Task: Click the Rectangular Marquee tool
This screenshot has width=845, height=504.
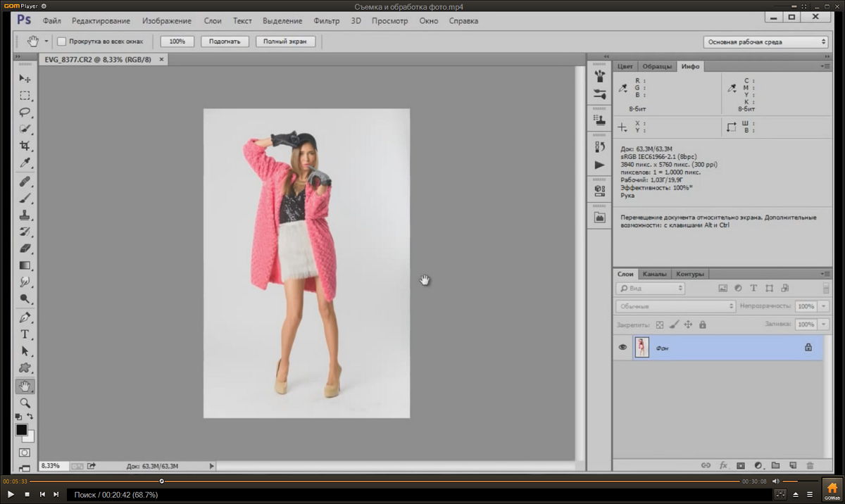Action: (x=25, y=96)
